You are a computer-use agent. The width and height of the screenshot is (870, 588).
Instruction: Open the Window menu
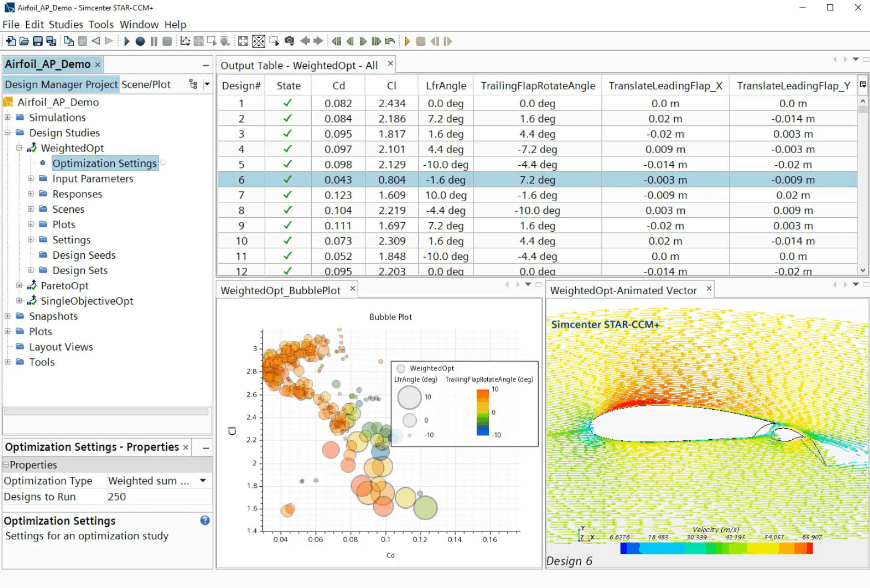pos(139,24)
